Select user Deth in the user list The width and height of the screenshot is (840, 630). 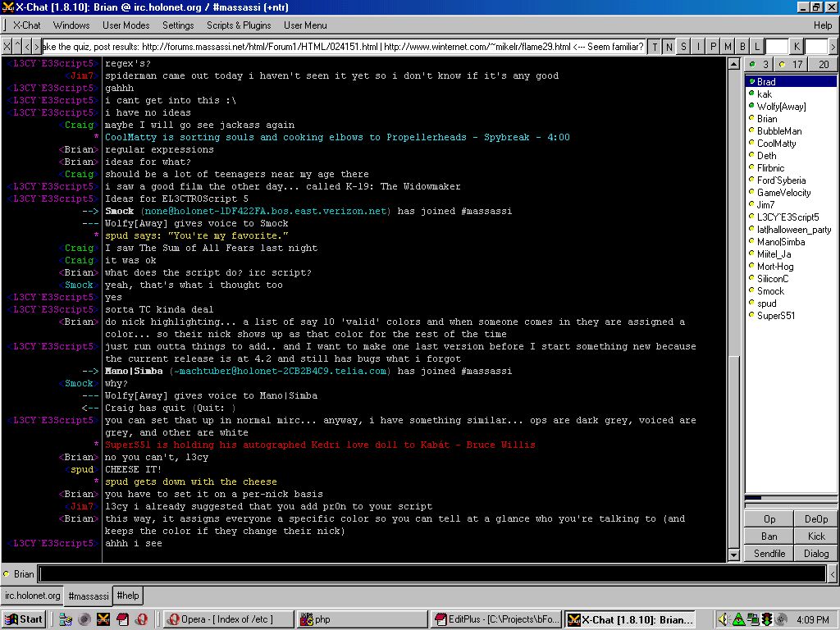(x=791, y=155)
